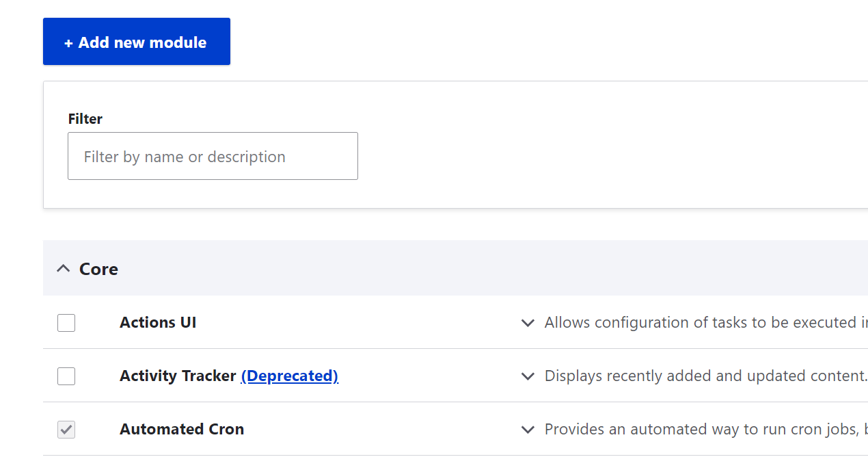Select the Automated Cron module name
868x457 pixels.
(182, 429)
